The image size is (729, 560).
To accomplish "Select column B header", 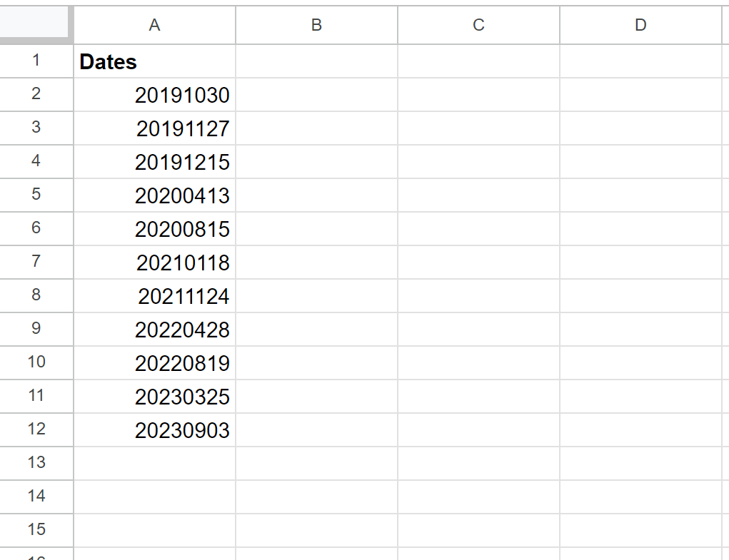I will [x=316, y=25].
